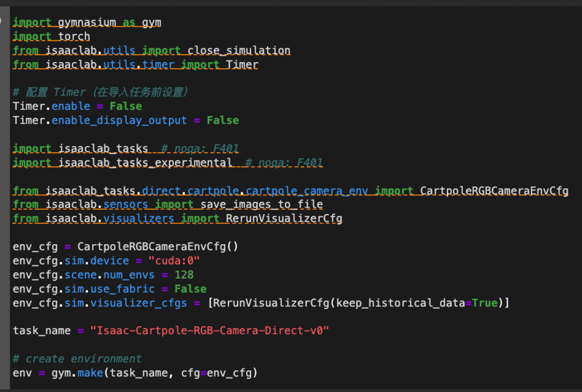The height and width of the screenshot is (392, 582).
Task: Click 'save_images_to_file' import
Action: point(262,204)
